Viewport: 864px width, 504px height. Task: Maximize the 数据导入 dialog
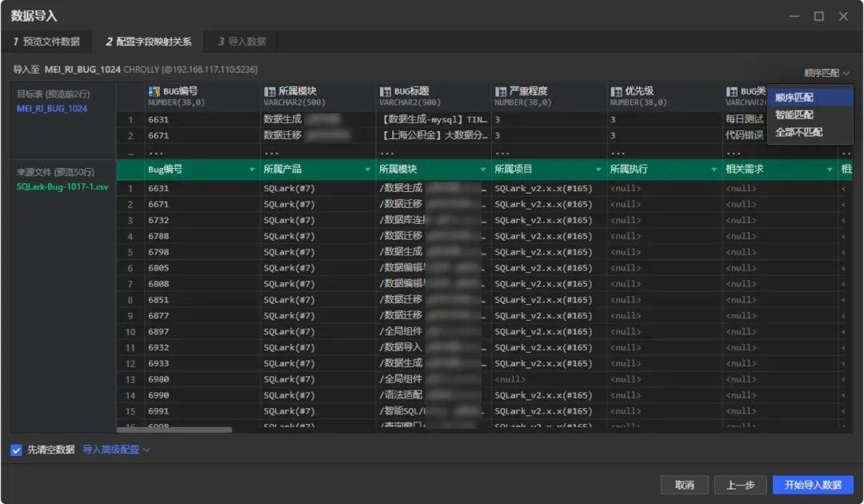(819, 17)
